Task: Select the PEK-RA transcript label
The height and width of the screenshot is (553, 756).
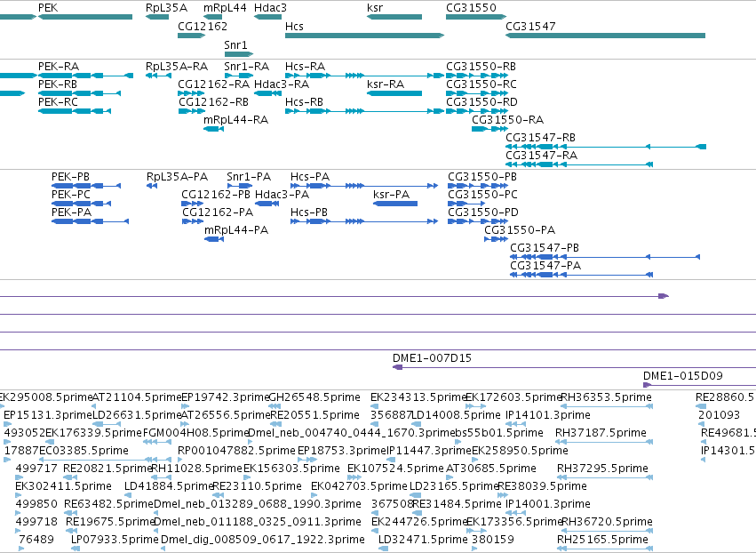Action: (x=59, y=66)
